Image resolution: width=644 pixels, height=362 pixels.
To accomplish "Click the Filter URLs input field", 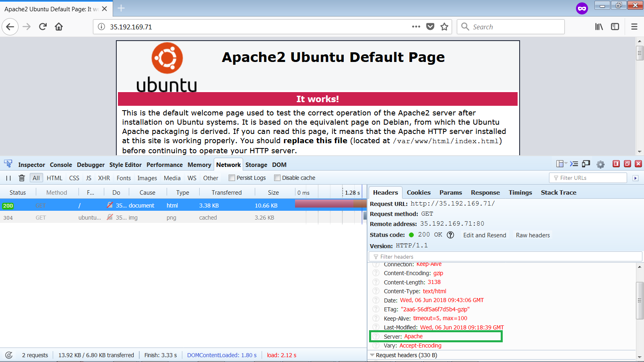I will pyautogui.click(x=588, y=178).
